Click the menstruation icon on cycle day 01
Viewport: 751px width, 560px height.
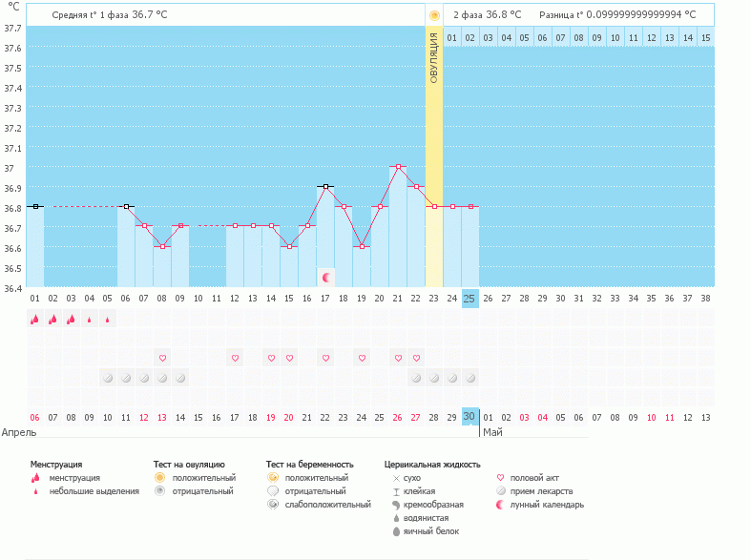pos(34,320)
